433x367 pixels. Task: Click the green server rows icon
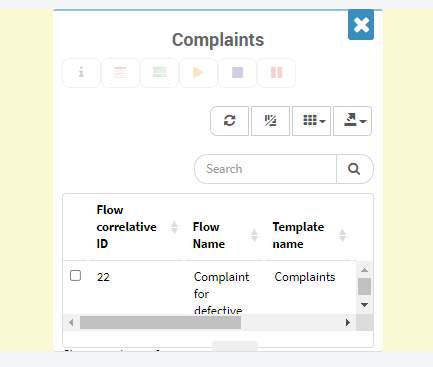[x=159, y=73]
